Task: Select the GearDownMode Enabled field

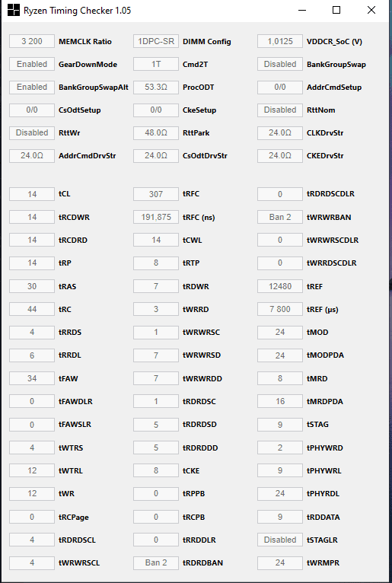Action: point(32,64)
